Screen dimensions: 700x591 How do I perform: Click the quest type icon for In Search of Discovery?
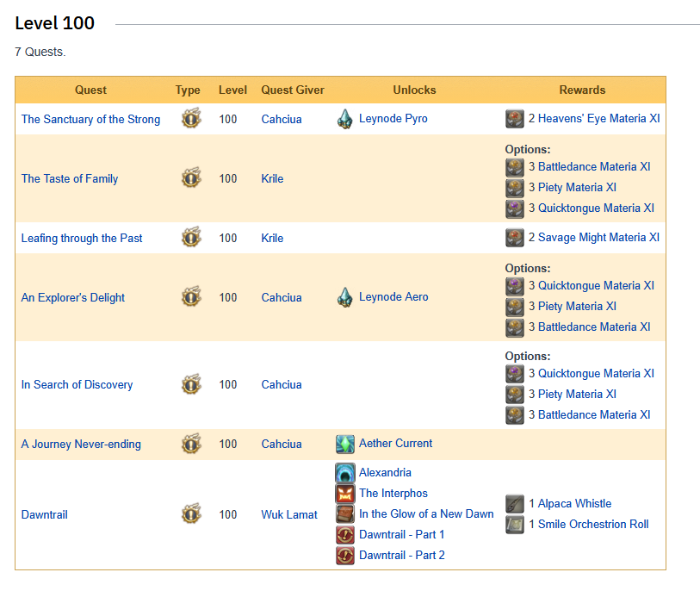pos(191,384)
